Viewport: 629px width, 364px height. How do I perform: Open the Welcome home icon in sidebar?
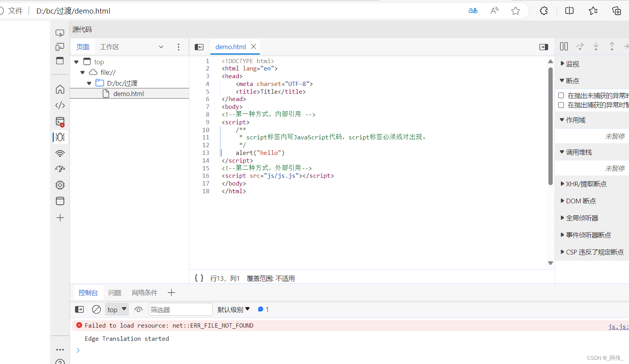pyautogui.click(x=60, y=89)
